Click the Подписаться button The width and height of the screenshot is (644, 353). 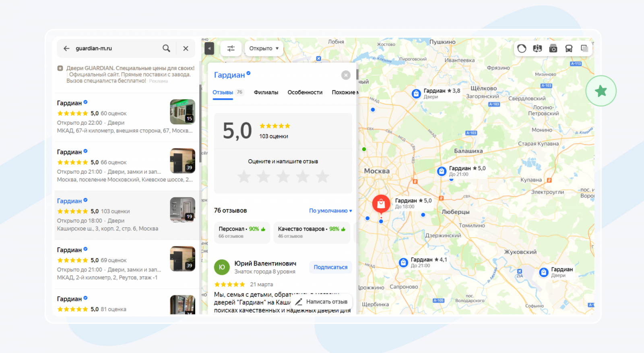[330, 267]
